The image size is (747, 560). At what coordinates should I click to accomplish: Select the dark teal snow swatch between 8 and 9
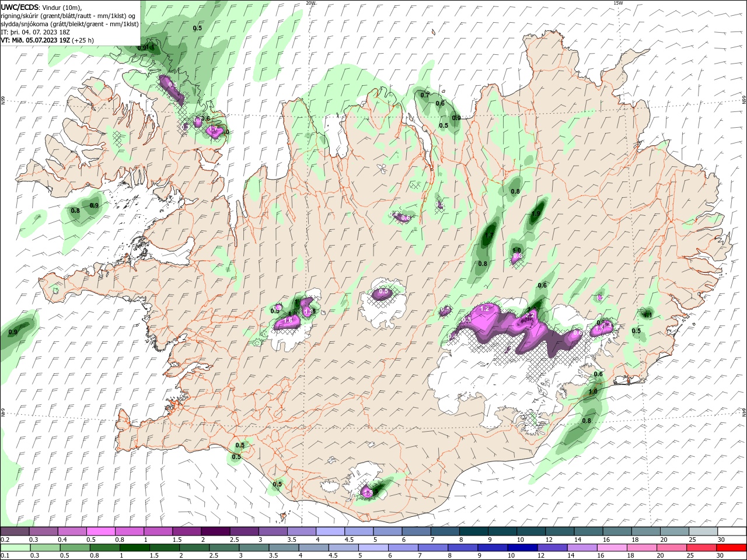pos(474,531)
